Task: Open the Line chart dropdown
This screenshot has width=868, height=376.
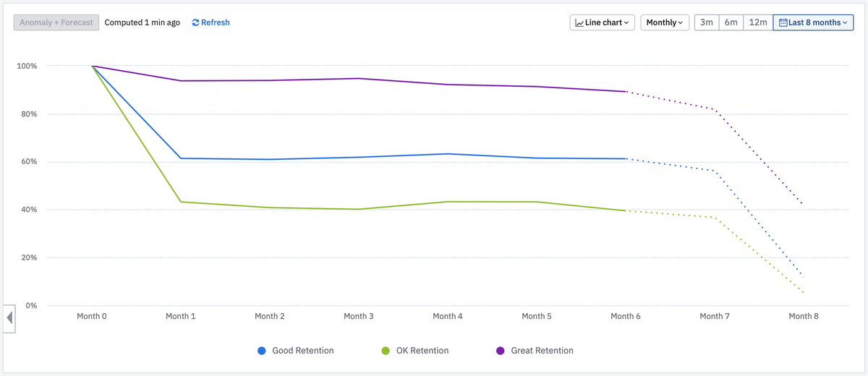Action: pos(603,22)
